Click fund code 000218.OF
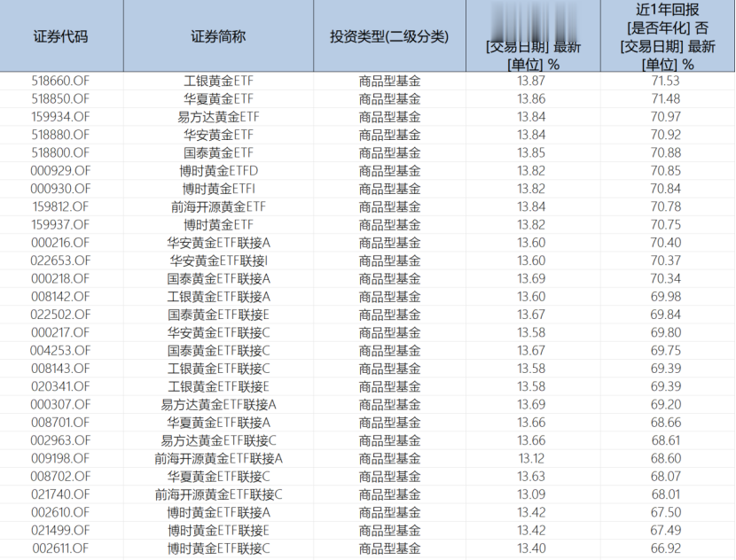The image size is (736, 560). [x=60, y=278]
